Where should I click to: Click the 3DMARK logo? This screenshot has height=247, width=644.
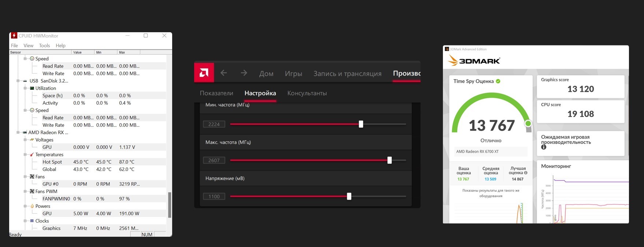[x=474, y=61]
